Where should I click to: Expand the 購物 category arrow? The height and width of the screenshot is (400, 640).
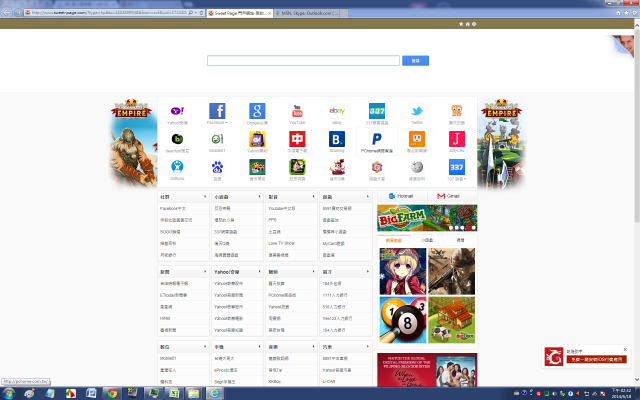click(x=313, y=271)
